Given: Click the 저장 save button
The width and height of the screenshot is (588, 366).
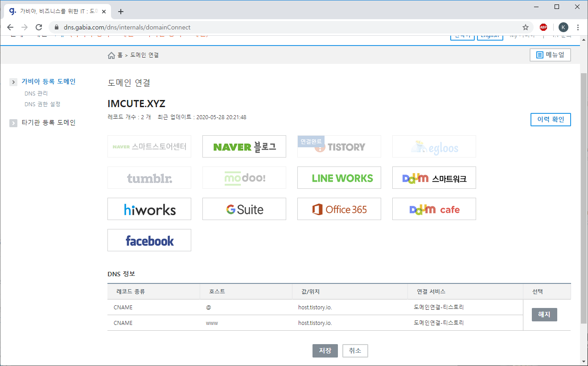Looking at the screenshot, I should [325, 351].
